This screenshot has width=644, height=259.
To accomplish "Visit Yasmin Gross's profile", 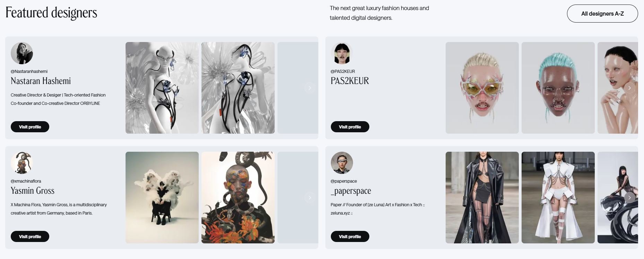I will [x=30, y=236].
